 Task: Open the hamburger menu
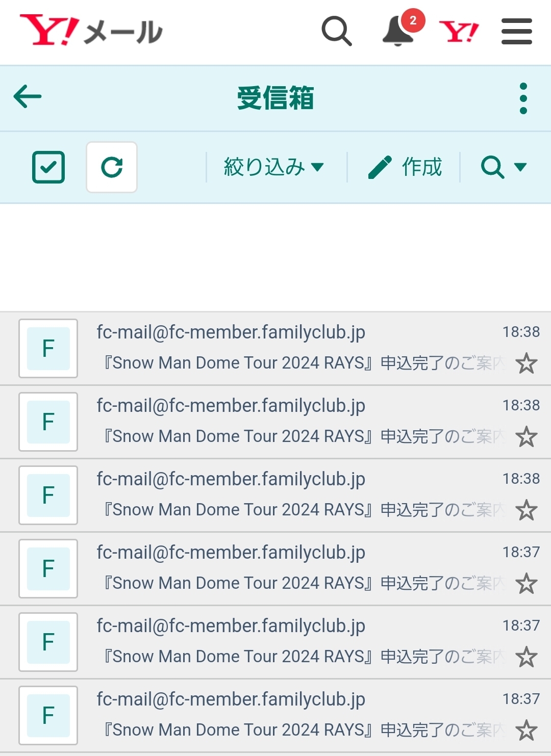click(516, 32)
